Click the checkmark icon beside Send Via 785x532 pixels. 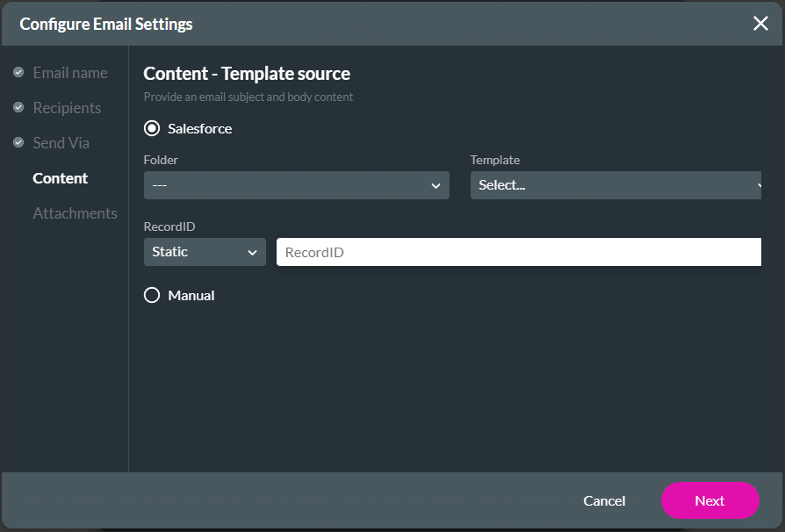(x=18, y=142)
